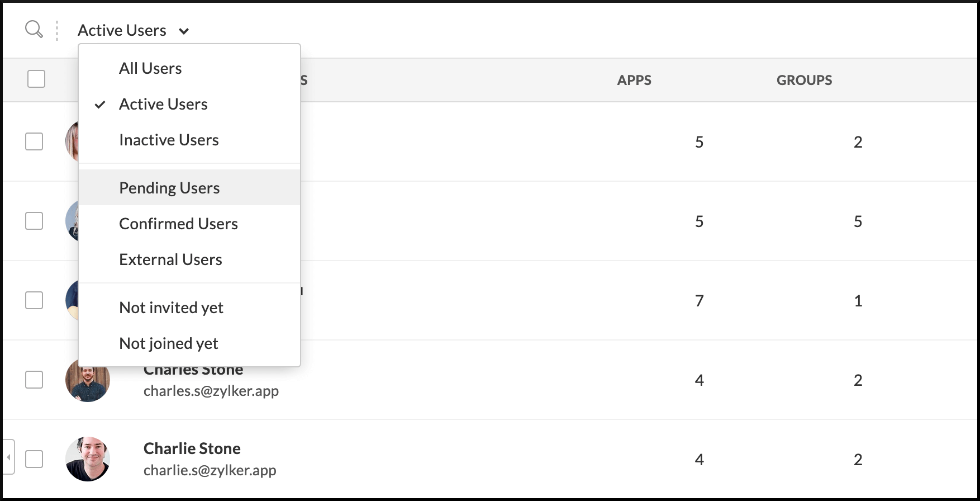Click Charlie Stone's profile avatar
980x501 pixels.
(88, 459)
